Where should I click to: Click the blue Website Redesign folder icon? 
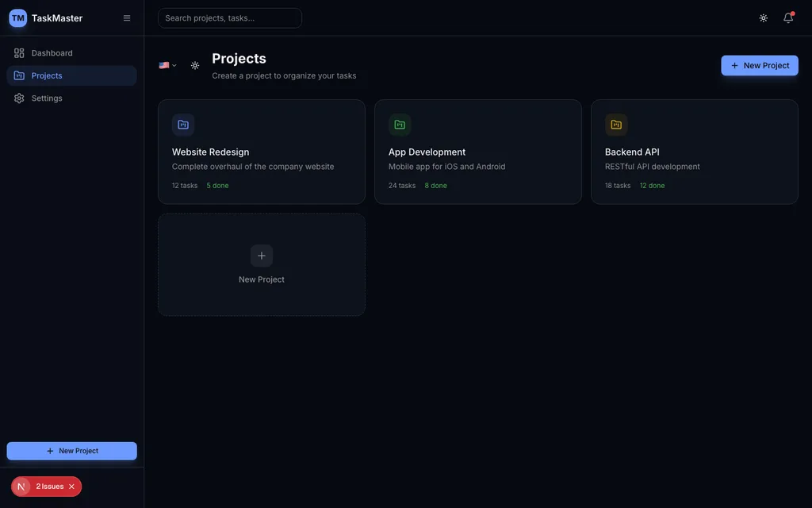183,125
